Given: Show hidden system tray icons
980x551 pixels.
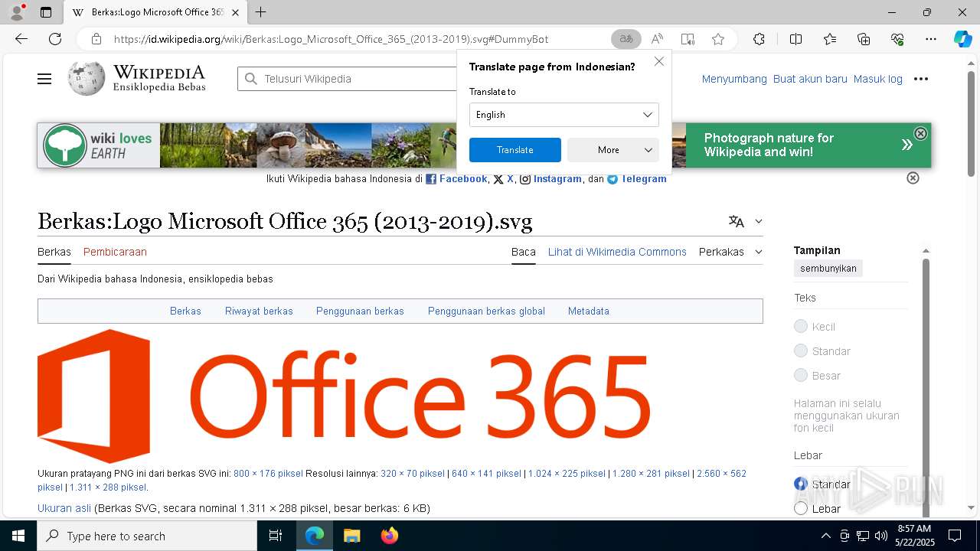Looking at the screenshot, I should click(x=825, y=536).
